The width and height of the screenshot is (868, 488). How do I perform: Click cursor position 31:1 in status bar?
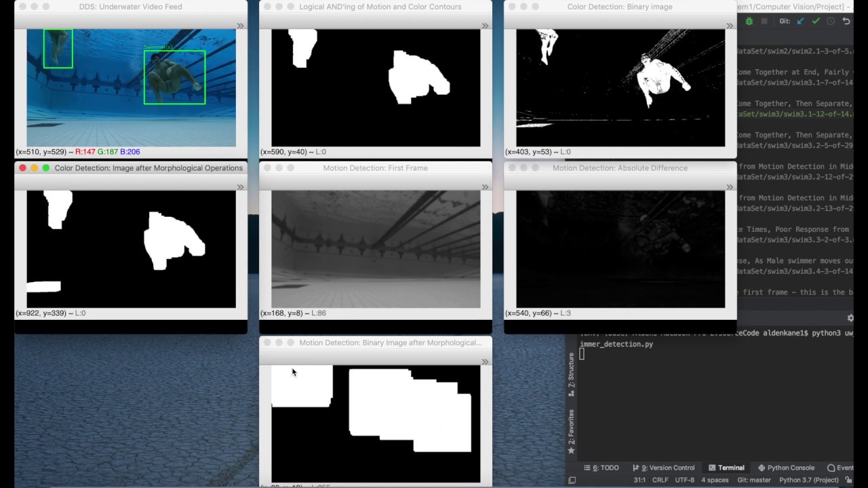(x=639, y=480)
